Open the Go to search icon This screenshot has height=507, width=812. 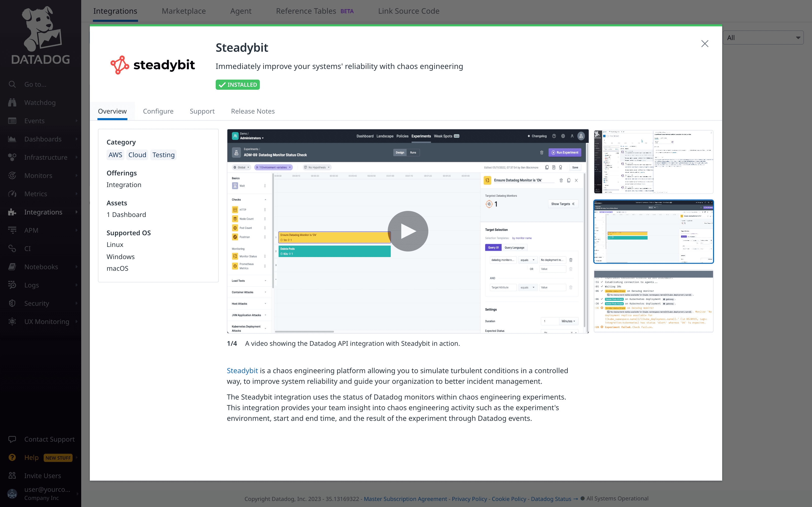tap(12, 84)
